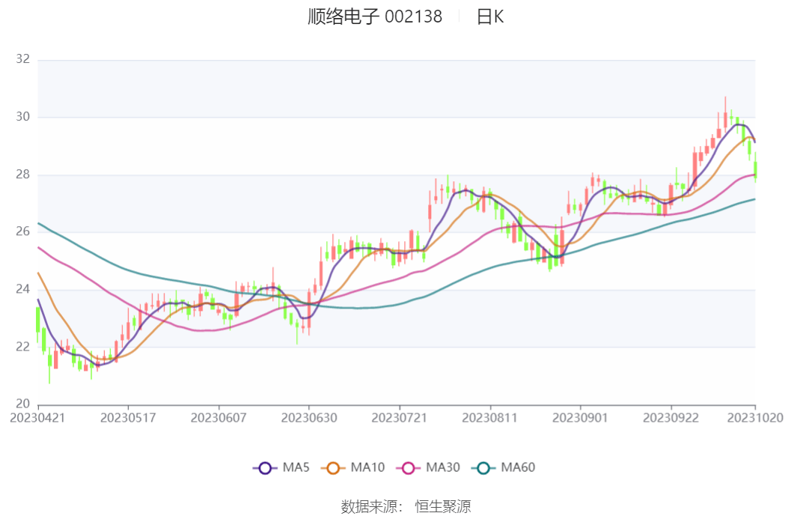Image resolution: width=812 pixels, height=516 pixels.
Task: Click the 20230630 x-axis date label
Action: (308, 418)
